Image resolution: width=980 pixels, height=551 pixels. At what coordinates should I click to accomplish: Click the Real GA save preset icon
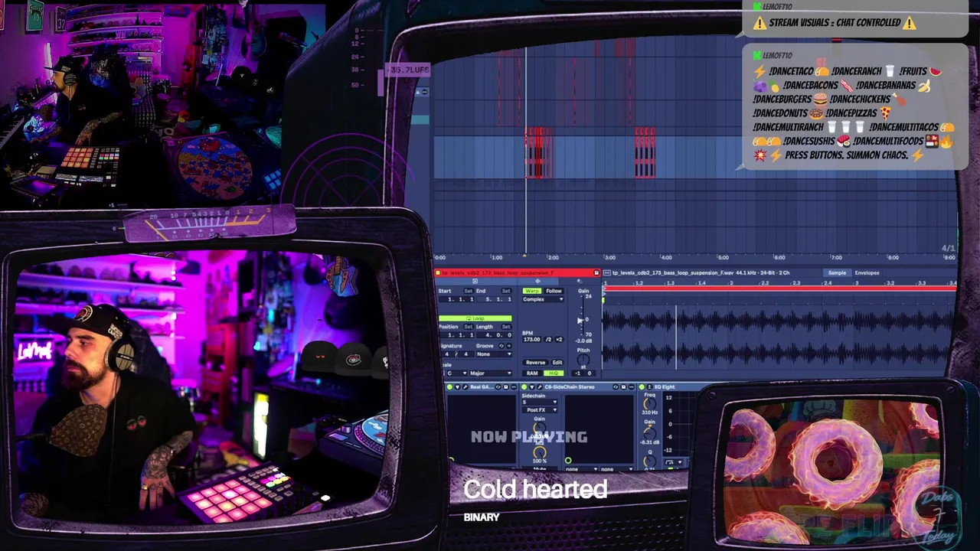click(506, 387)
